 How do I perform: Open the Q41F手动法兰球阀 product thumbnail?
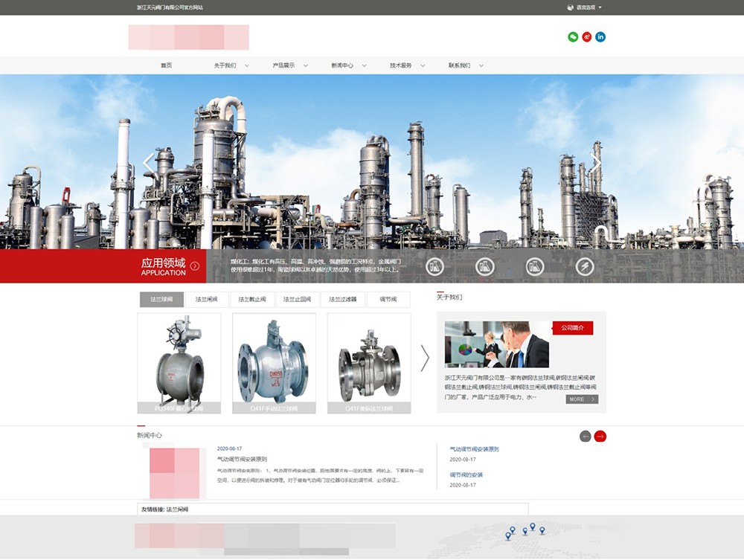(x=274, y=363)
